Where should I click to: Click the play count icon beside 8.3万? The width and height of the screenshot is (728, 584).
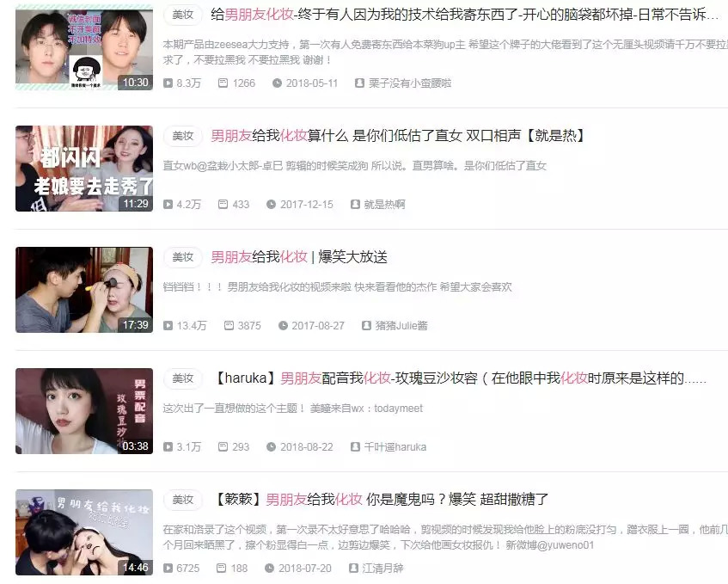[168, 83]
